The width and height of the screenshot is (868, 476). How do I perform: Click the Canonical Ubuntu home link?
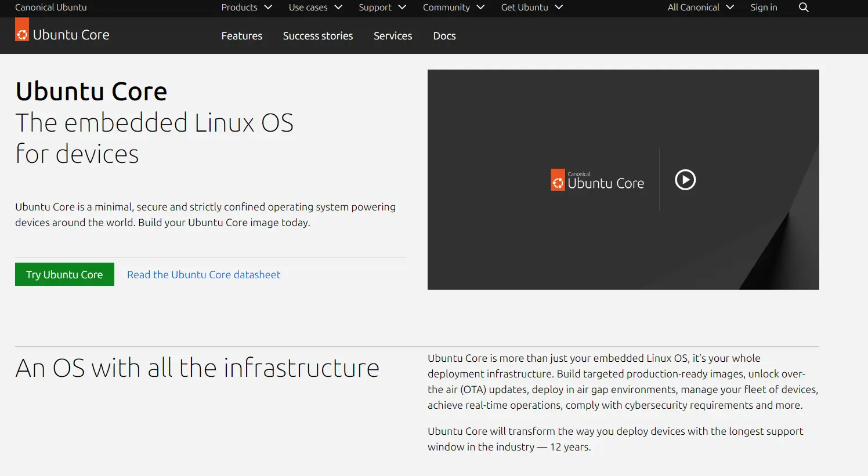coord(50,8)
